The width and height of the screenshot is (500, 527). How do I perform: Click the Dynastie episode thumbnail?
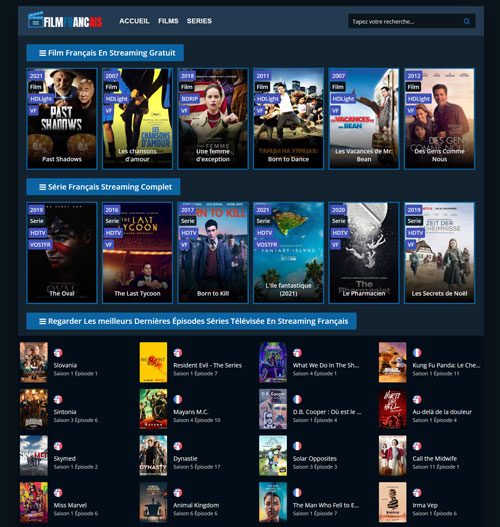click(153, 455)
